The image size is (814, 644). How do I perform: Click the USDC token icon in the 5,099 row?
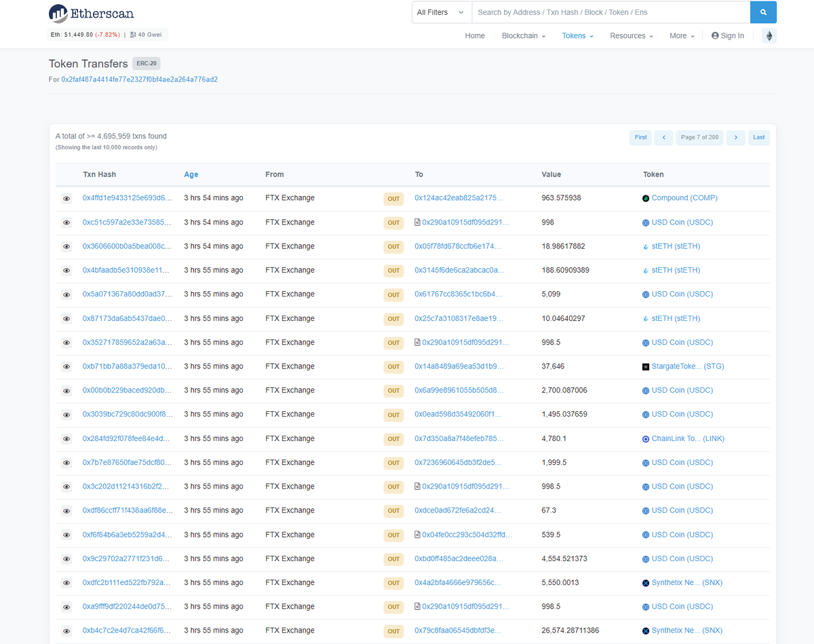click(x=646, y=295)
